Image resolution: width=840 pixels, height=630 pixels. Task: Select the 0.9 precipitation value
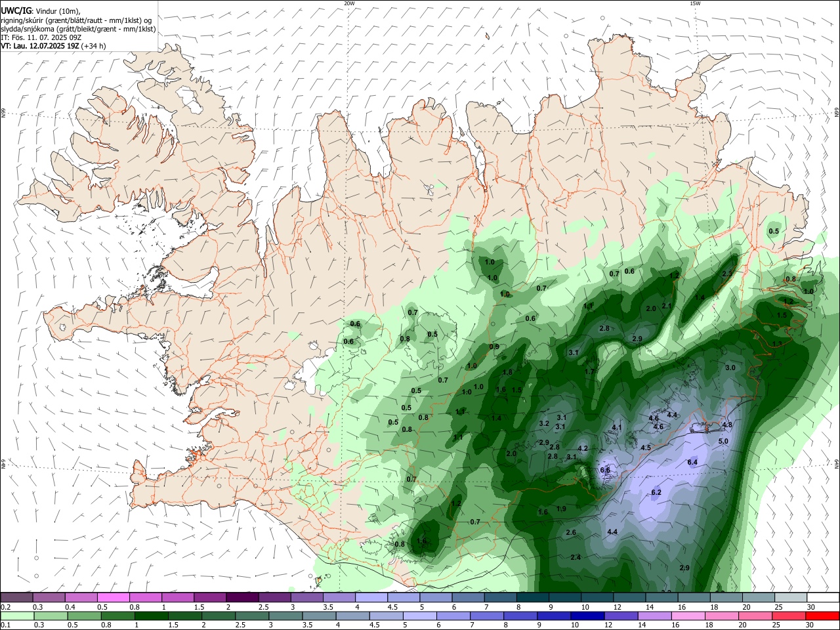point(494,347)
